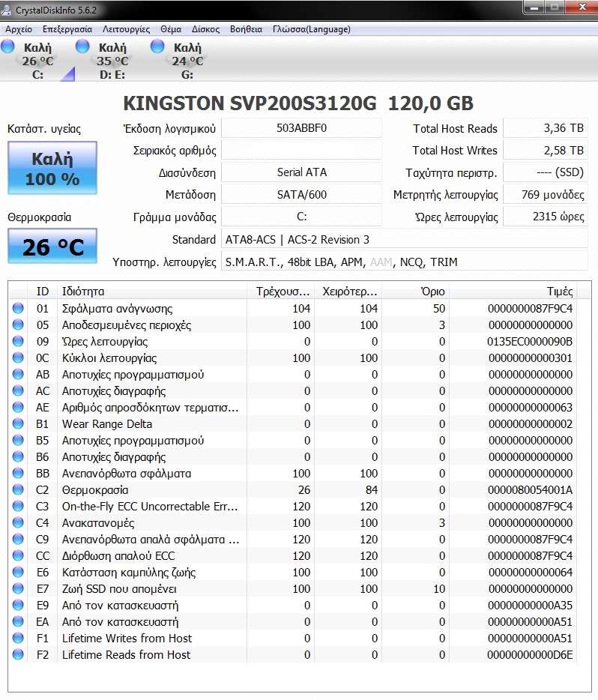The image size is (598, 700).
Task: Click the Τρέχουσ... column header
Action: click(280, 292)
